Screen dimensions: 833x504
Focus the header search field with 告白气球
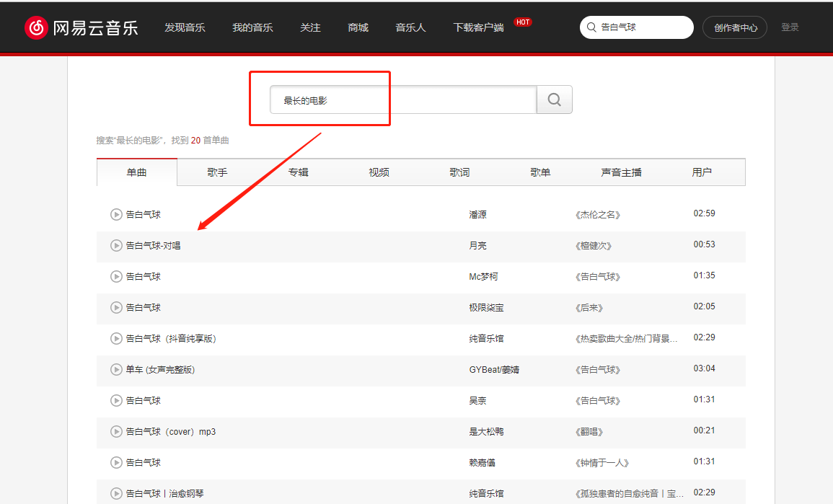click(x=636, y=27)
